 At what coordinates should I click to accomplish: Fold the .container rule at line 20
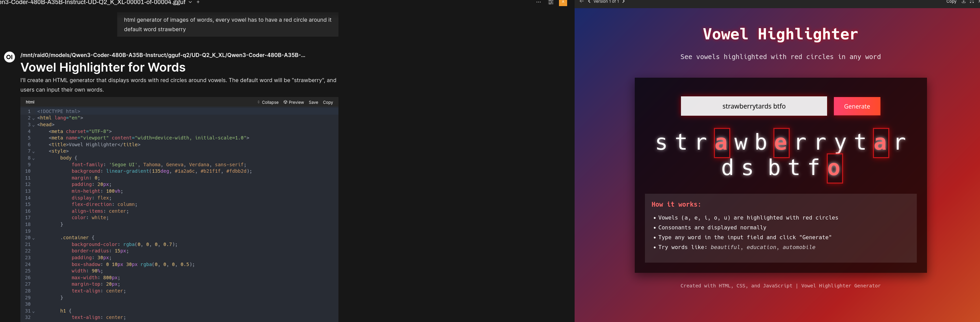click(34, 238)
